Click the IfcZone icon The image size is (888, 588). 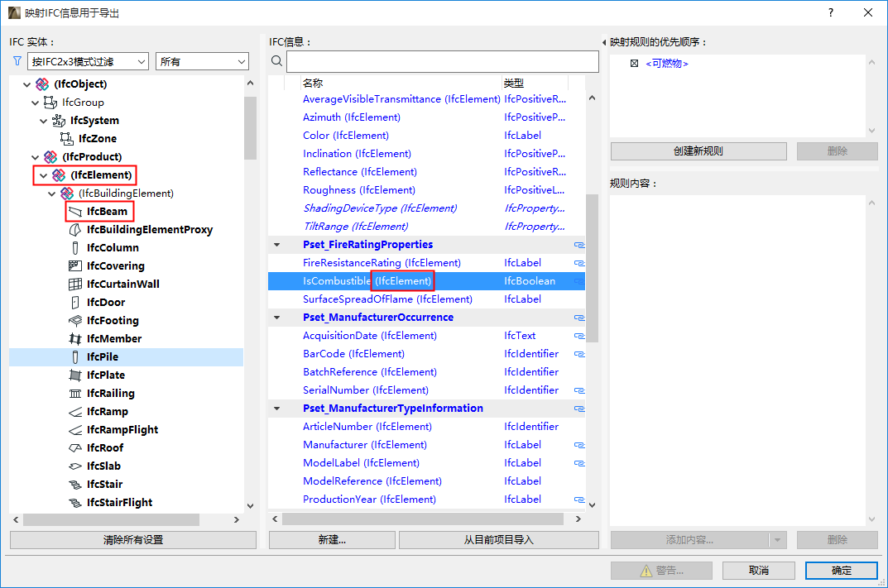pyautogui.click(x=67, y=139)
